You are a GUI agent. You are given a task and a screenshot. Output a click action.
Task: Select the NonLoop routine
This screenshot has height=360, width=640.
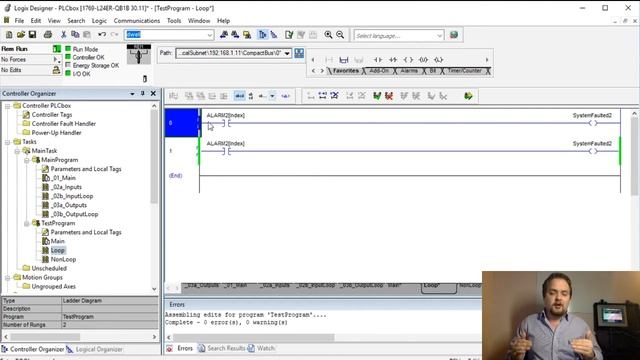pyautogui.click(x=63, y=260)
